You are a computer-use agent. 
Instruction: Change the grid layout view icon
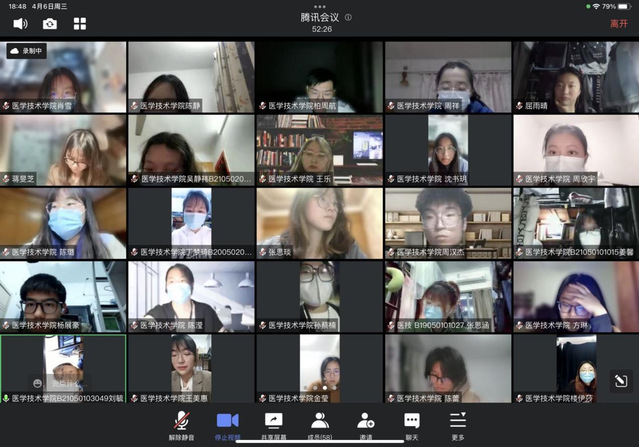80,23
